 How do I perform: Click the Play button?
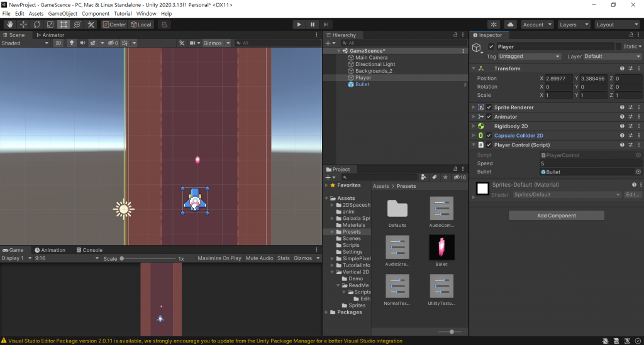299,25
